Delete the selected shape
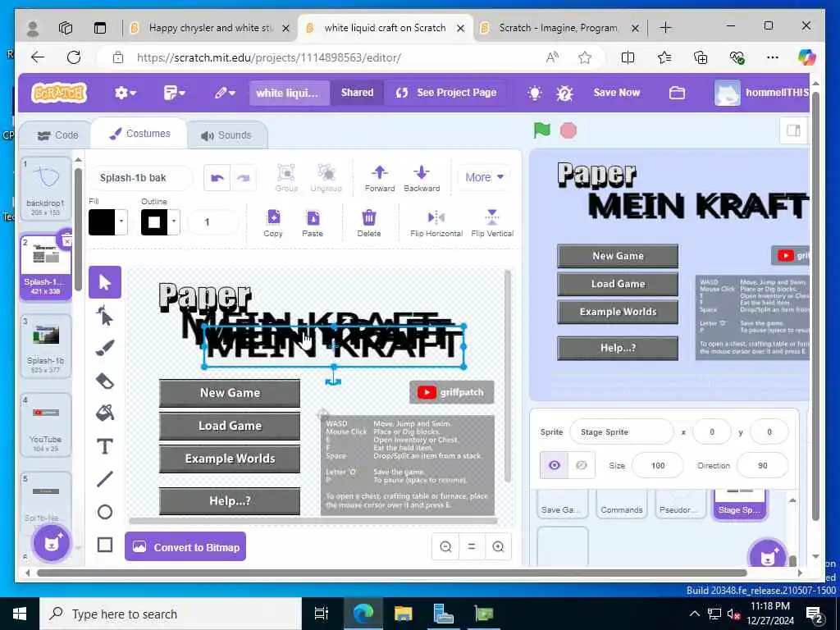The height and width of the screenshot is (630, 840). 369,223
